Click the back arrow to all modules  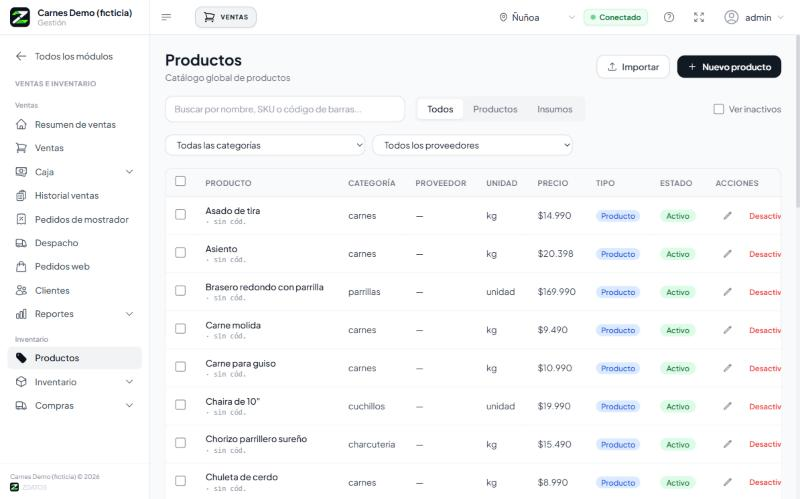pyautogui.click(x=21, y=56)
